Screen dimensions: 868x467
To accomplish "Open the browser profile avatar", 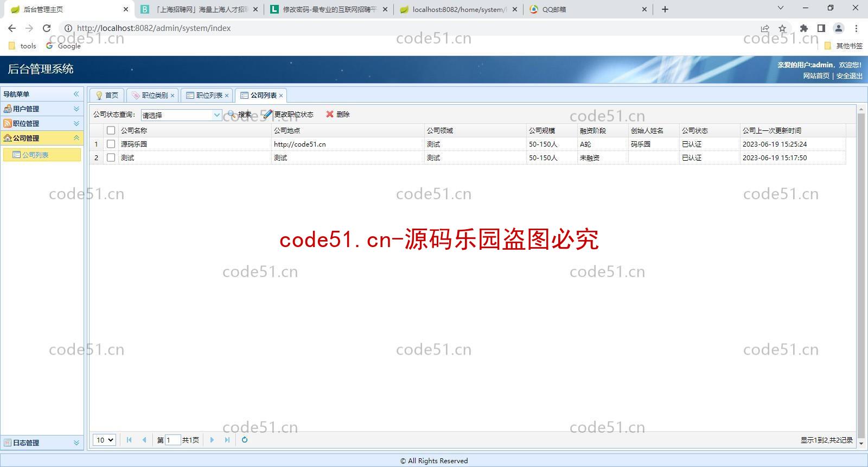I will pos(839,28).
